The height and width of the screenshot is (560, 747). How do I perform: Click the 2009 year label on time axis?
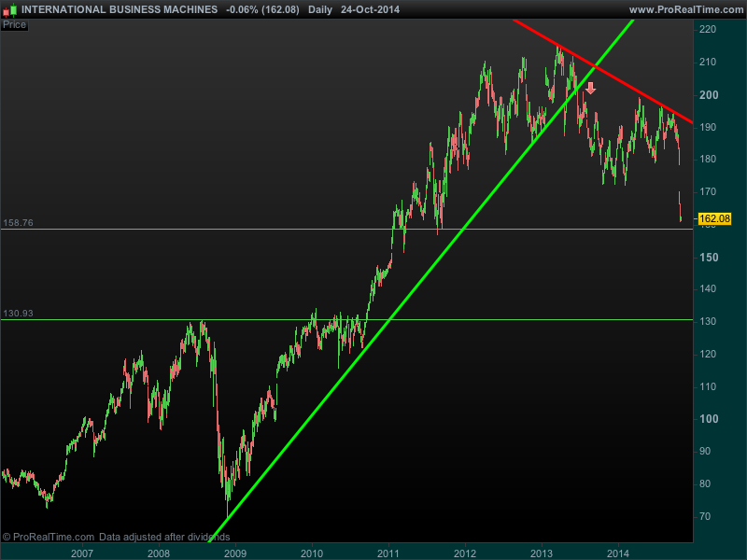[235, 553]
